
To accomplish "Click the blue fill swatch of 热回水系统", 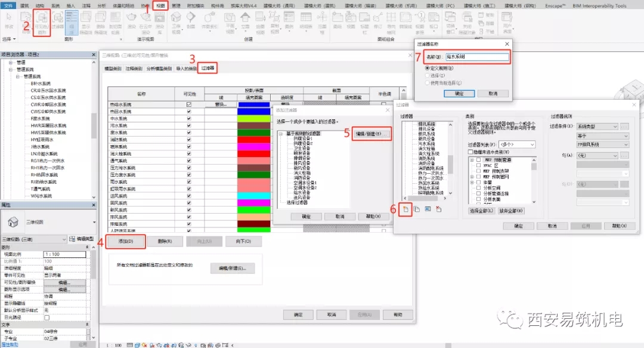I will 254,112.
